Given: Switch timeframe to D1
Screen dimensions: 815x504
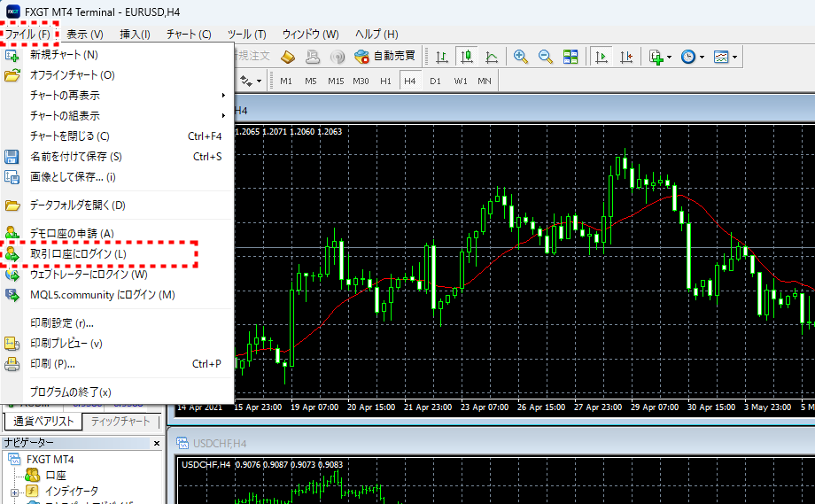Looking at the screenshot, I should (435, 81).
